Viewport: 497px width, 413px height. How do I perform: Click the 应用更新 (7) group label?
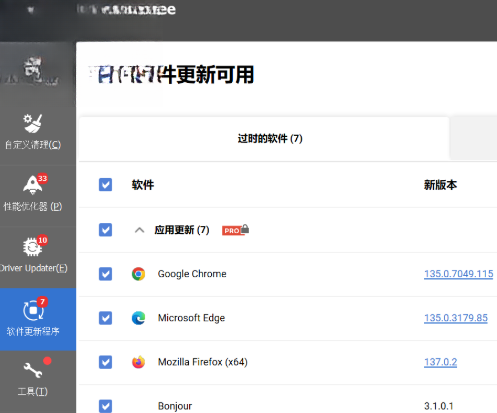[x=182, y=230]
